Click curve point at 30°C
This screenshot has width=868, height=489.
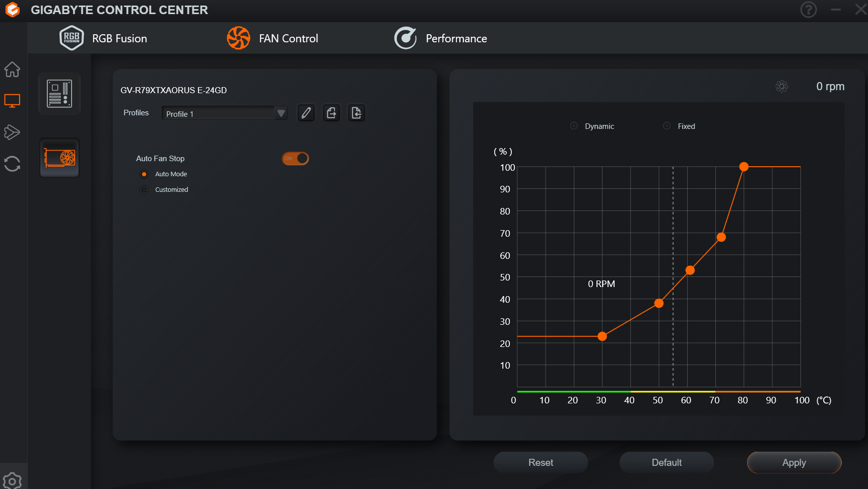click(x=602, y=336)
